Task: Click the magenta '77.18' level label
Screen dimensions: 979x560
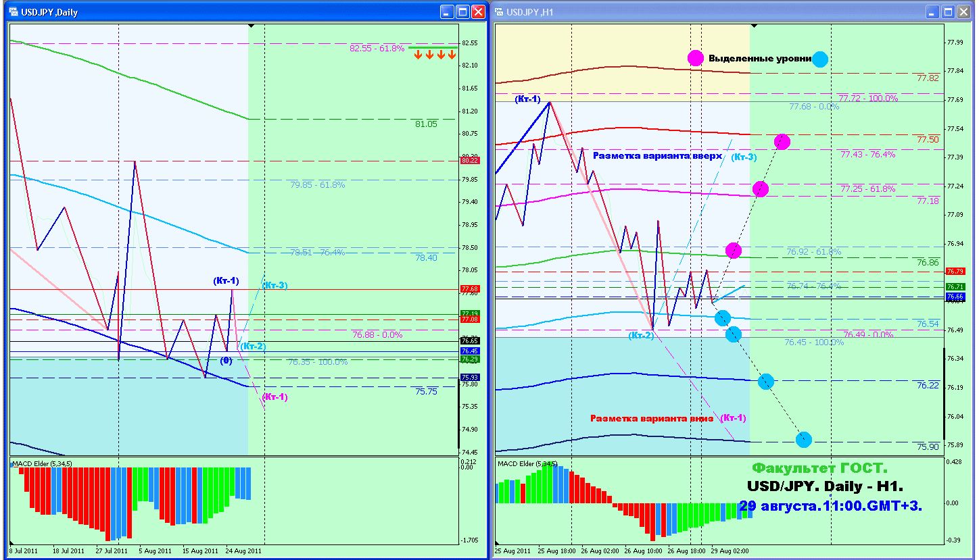Action: coord(928,201)
